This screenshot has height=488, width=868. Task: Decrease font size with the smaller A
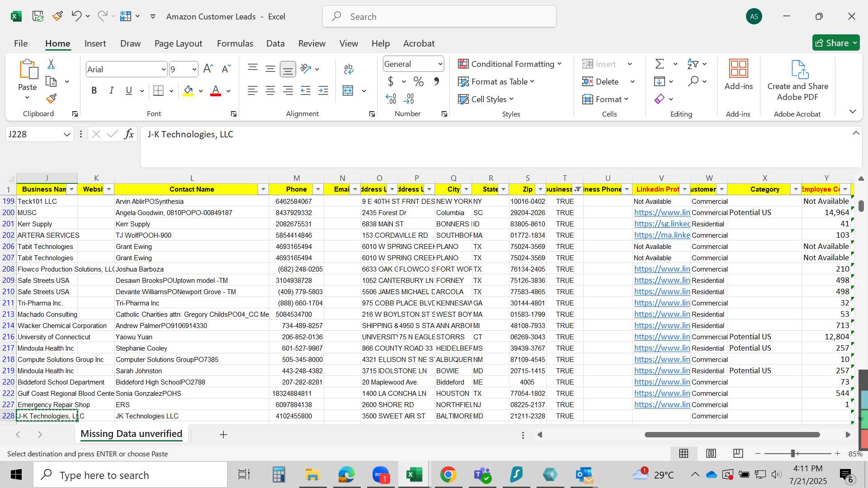(226, 69)
